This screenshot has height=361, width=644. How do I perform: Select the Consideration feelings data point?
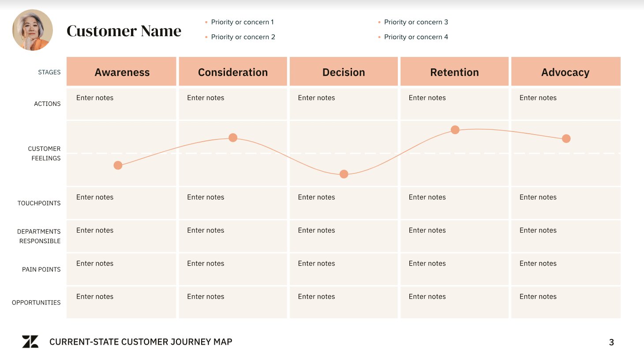pos(233,138)
